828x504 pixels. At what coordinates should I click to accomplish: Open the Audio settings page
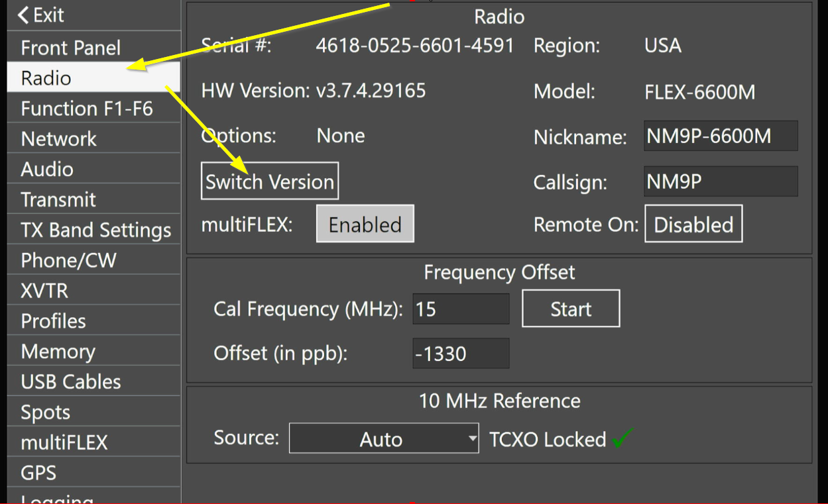pyautogui.click(x=93, y=170)
